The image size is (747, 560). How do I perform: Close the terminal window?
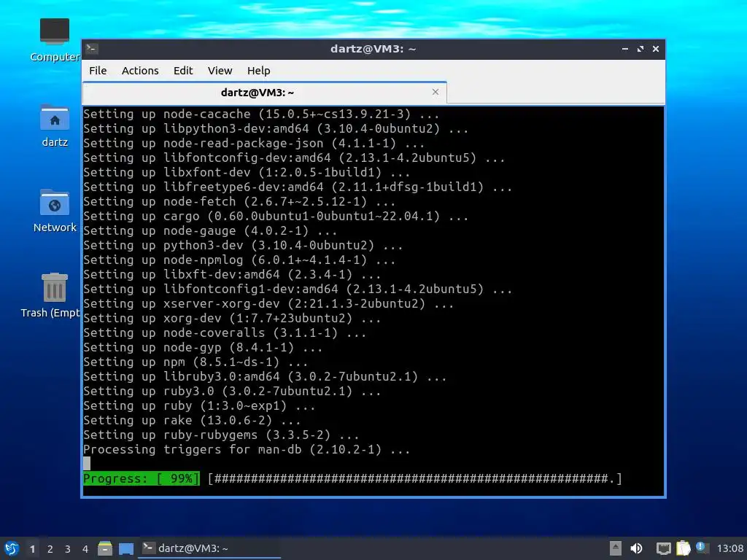click(656, 49)
